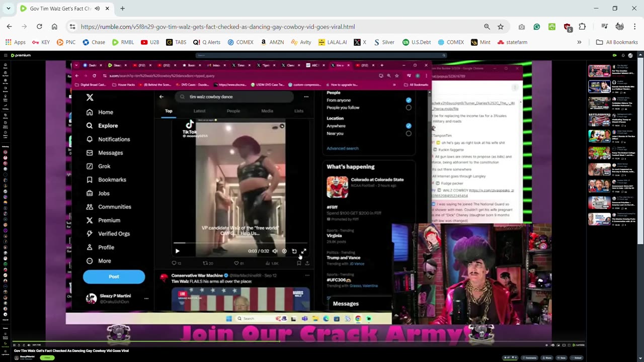Open the U2B bookmark

[150, 42]
